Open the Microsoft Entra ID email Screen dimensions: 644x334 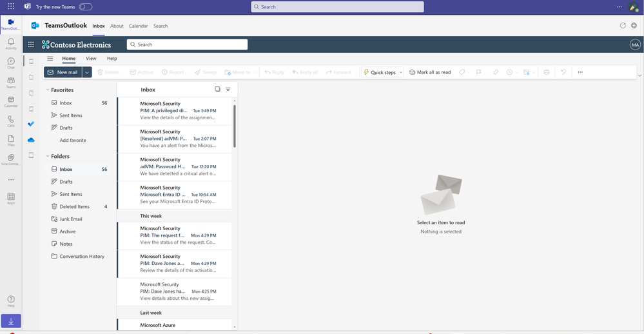coord(175,195)
